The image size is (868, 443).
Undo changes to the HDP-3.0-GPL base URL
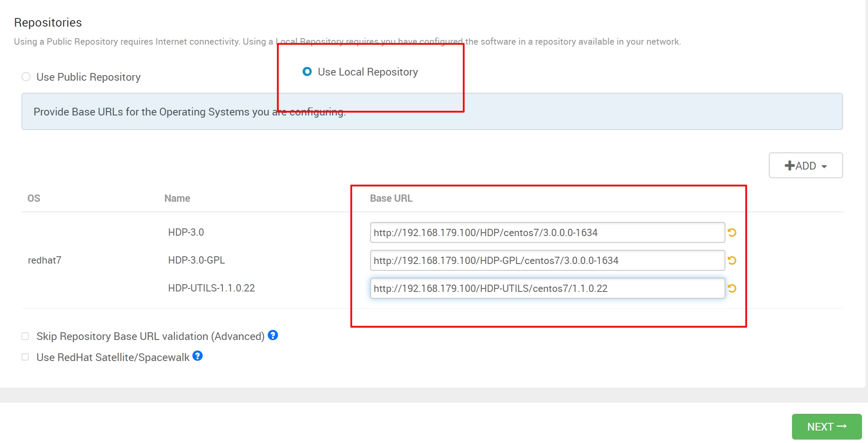(732, 260)
